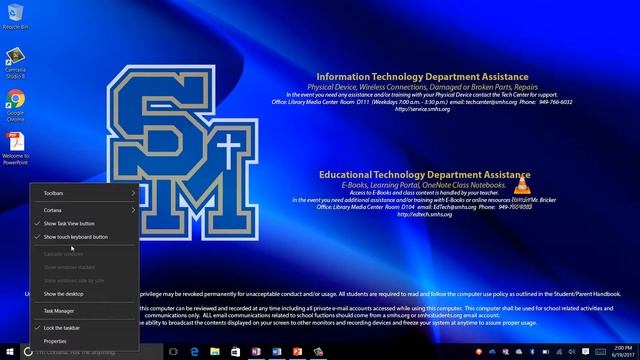640x360 pixels.
Task: Switch to PowerPoint on the taskbar
Action: 297,351
